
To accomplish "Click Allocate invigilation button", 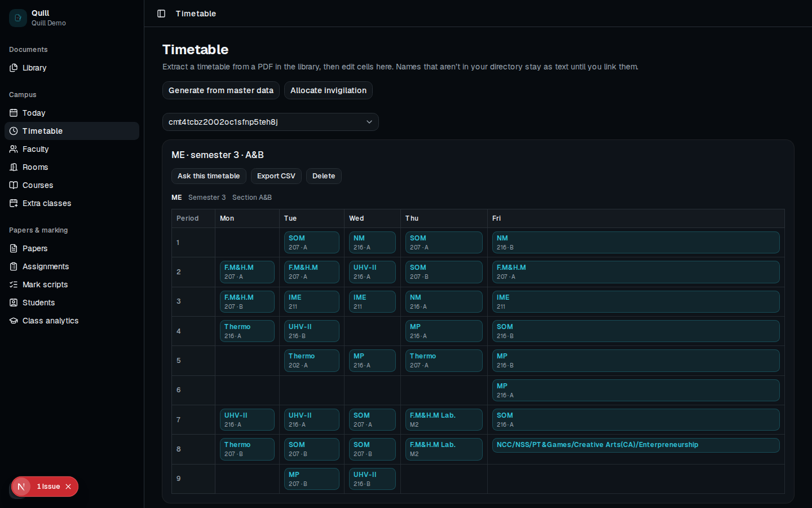I will (328, 90).
